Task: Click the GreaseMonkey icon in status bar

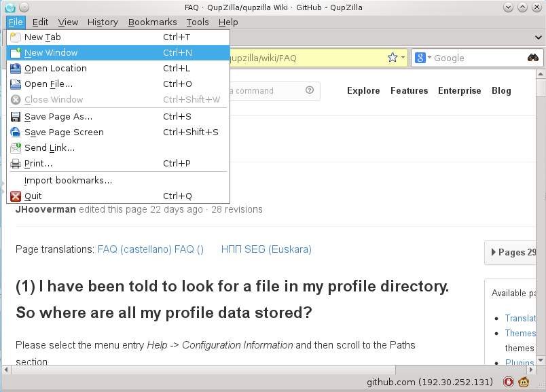Action: [x=524, y=382]
